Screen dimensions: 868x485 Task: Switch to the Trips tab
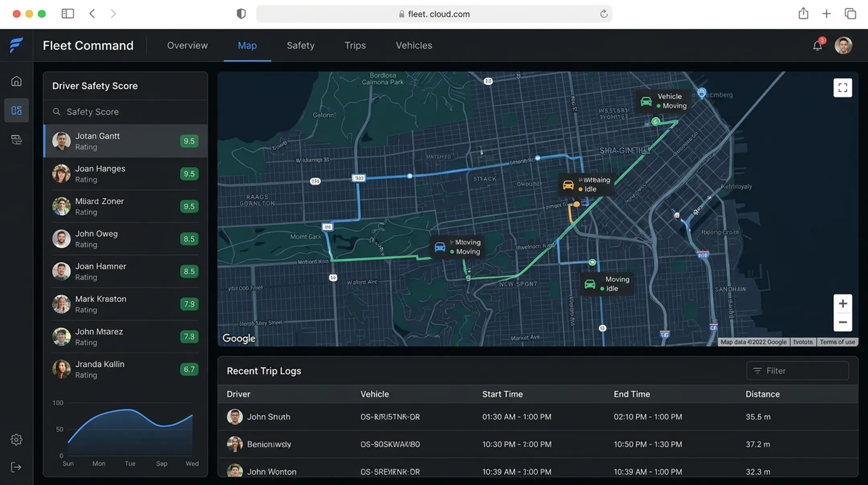[x=355, y=45]
